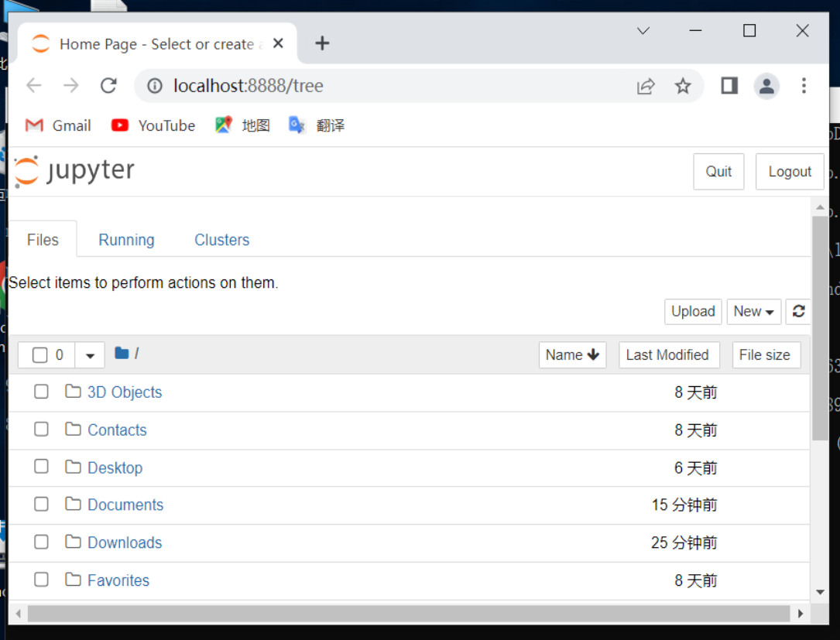The width and height of the screenshot is (840, 640).
Task: Click the Upload button
Action: [692, 311]
